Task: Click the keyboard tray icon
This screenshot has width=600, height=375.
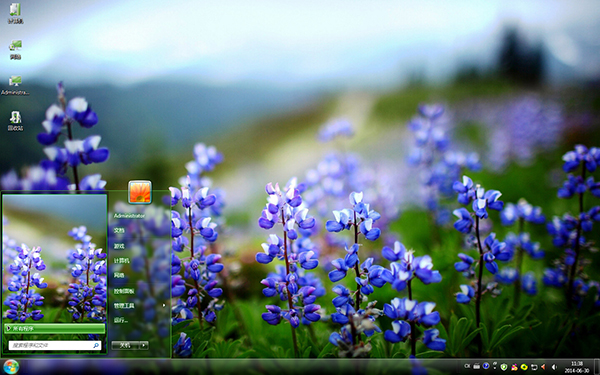Action: click(476, 367)
